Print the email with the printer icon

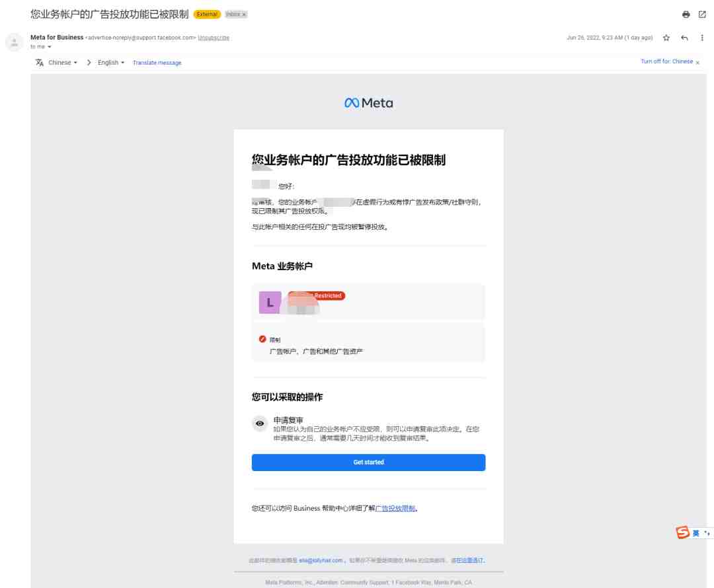pos(686,15)
